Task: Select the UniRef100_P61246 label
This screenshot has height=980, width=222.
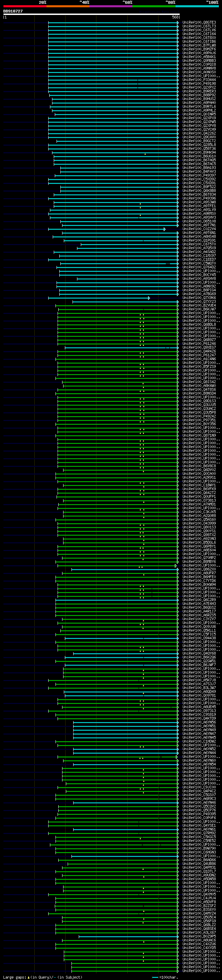Action: (x=199, y=343)
